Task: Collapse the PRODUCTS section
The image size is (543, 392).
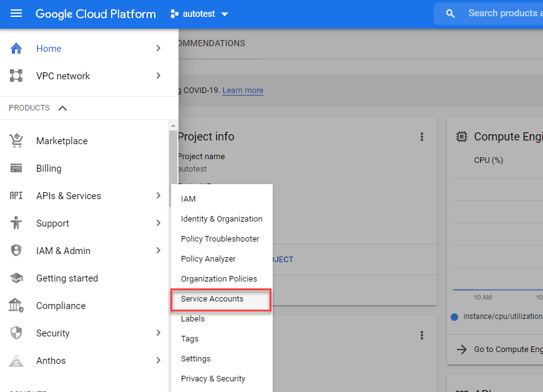Action: tap(62, 108)
